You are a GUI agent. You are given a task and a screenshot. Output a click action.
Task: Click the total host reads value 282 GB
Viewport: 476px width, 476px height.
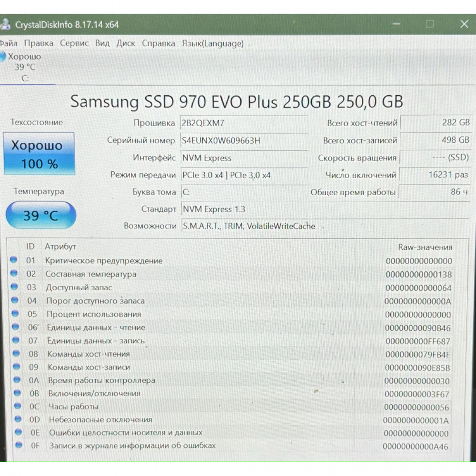(x=436, y=123)
